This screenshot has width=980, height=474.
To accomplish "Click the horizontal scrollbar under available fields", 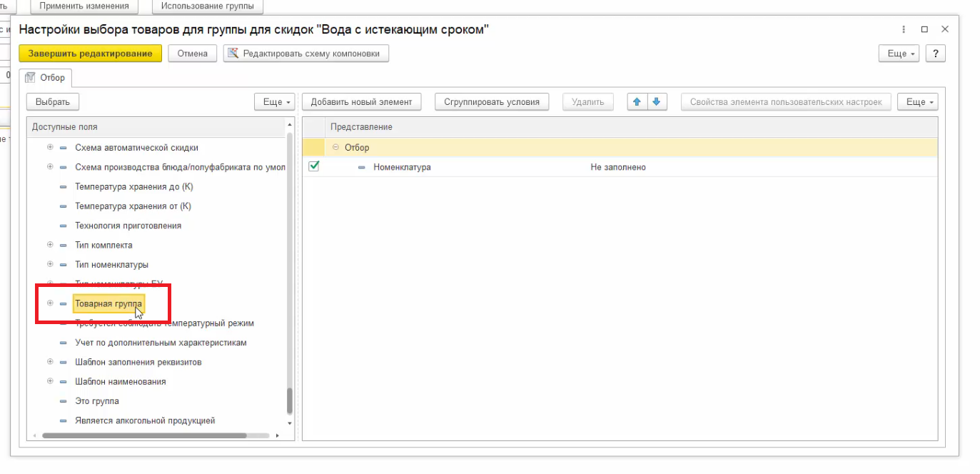I will 143,435.
